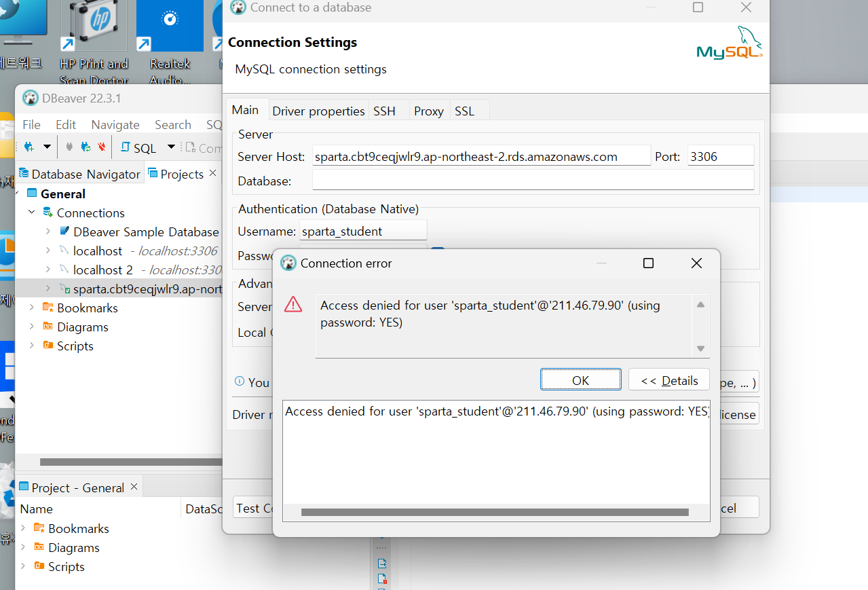
Task: Click the error message scroll-up arrow
Action: (x=700, y=304)
